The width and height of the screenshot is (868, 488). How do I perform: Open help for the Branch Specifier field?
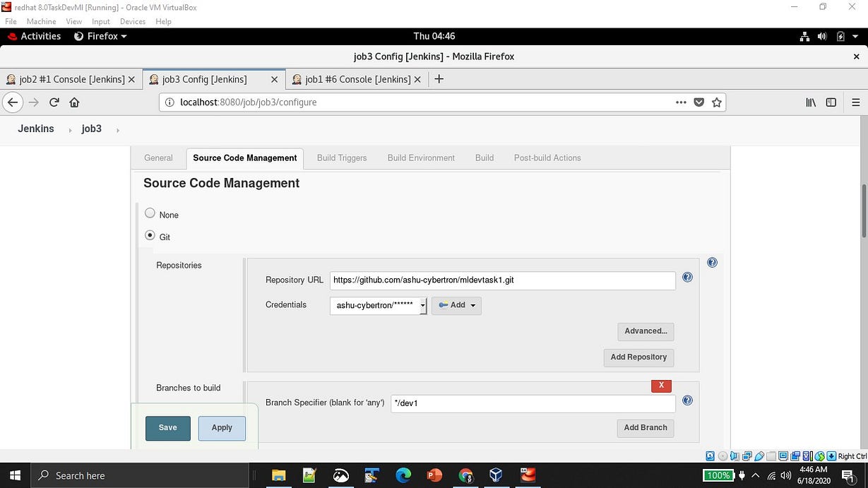687,400
